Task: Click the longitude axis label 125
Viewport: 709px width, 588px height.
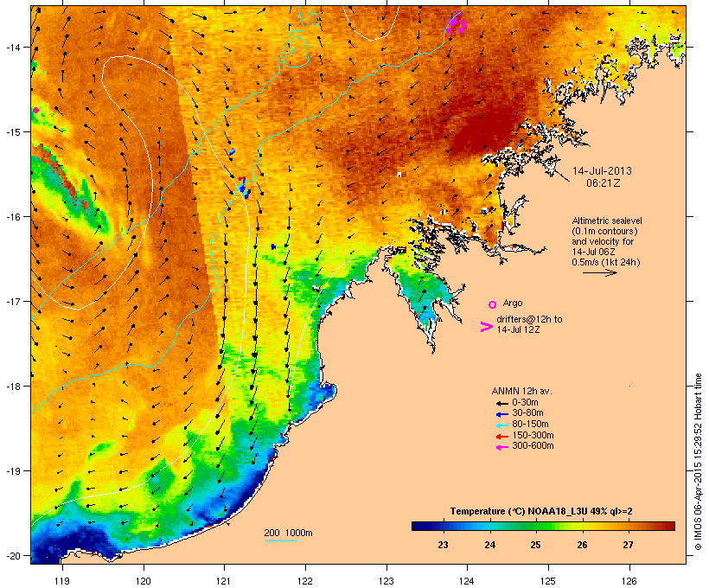Action: point(548,581)
